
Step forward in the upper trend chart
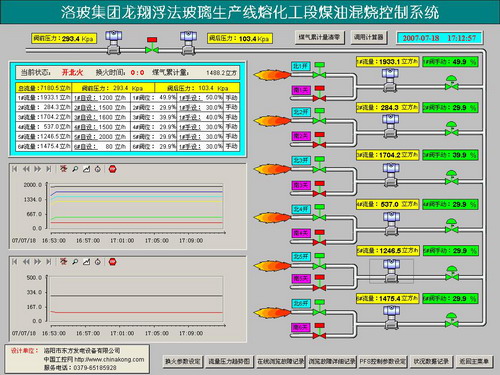[37, 169]
